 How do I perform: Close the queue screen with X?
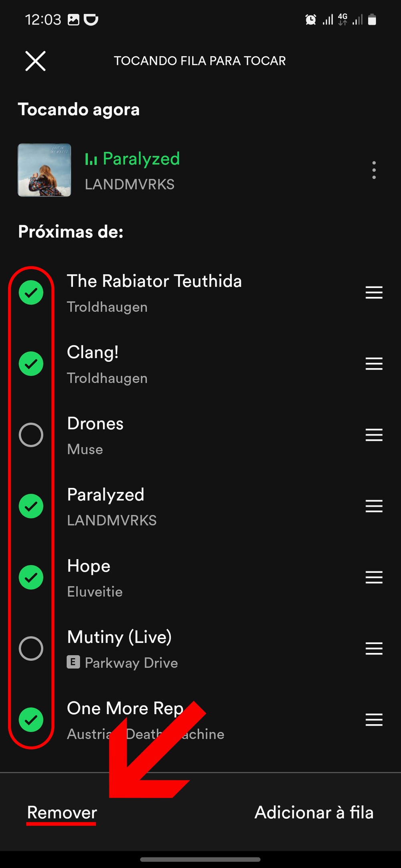[35, 61]
